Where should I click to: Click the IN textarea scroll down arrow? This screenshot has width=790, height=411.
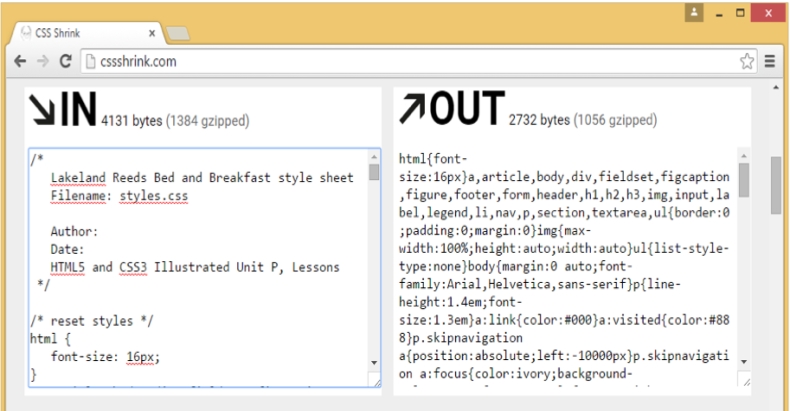coord(374,363)
